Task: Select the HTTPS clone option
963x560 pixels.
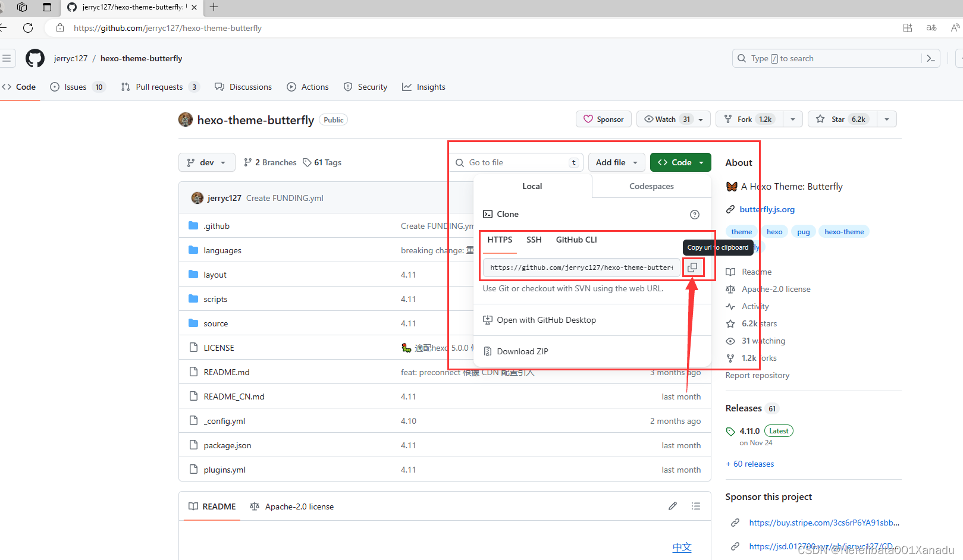Action: [500, 240]
